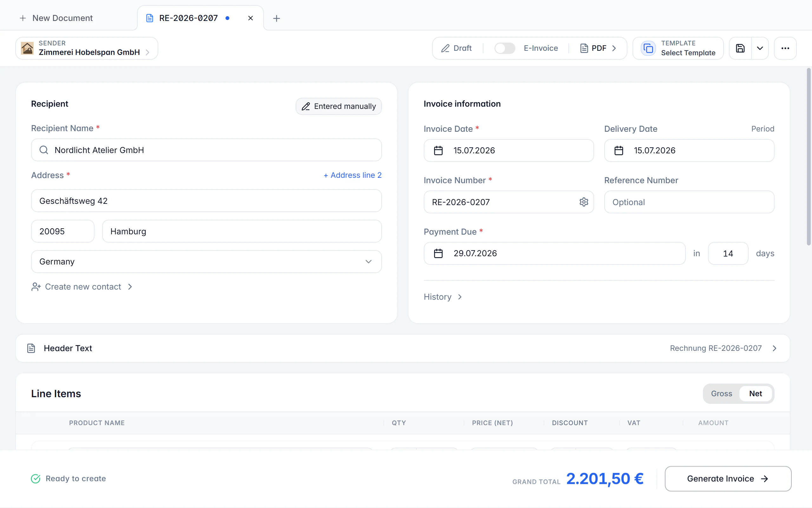
Task: Open the Payment Due calendar icon
Action: 438,253
